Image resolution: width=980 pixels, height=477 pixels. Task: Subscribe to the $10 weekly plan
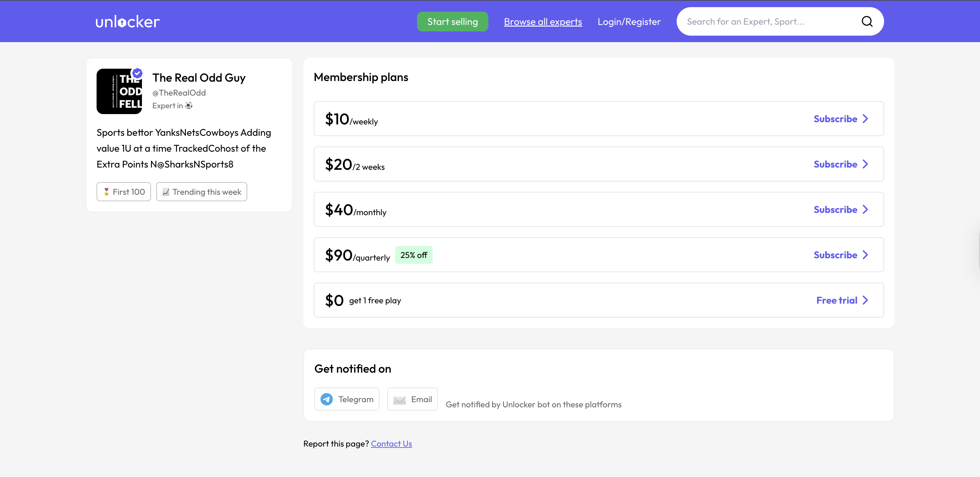pos(835,119)
